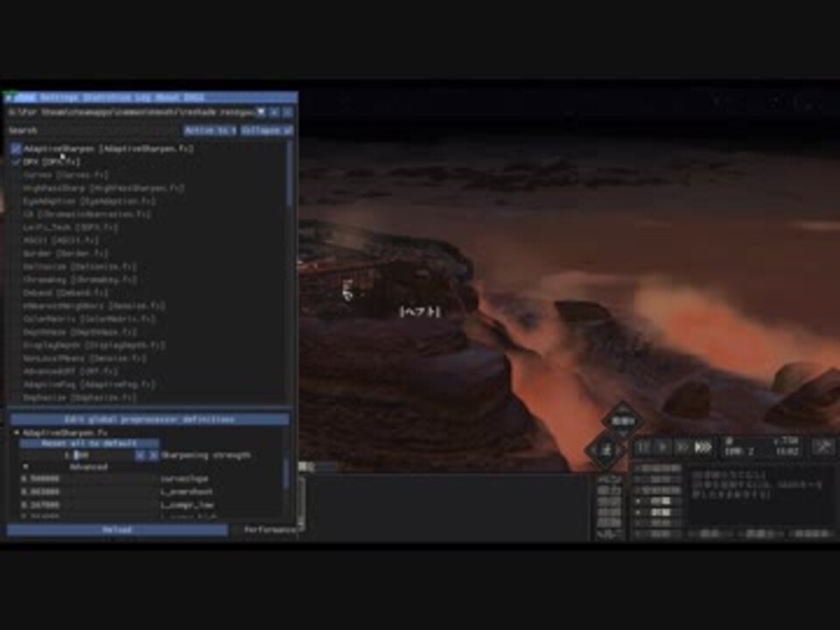Adjust the L_overshoot slider
The height and width of the screenshot is (630, 840).
pos(89,492)
